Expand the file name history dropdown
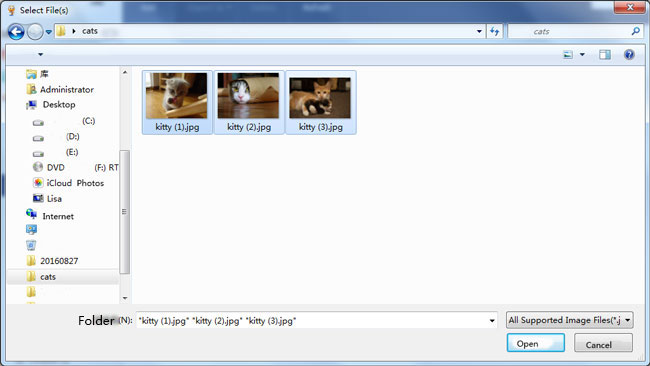Screen dimensions: 650x366 492,320
